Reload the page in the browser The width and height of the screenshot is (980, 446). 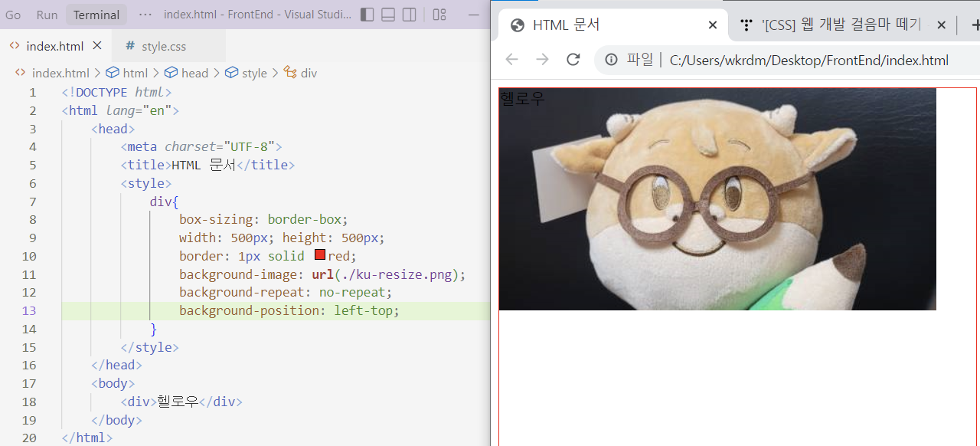click(x=573, y=60)
